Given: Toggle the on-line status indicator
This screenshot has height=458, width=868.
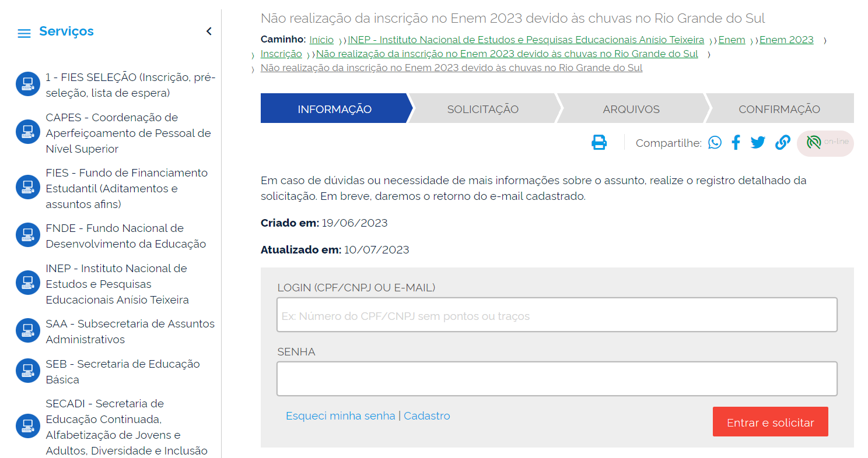Looking at the screenshot, I should pyautogui.click(x=825, y=143).
